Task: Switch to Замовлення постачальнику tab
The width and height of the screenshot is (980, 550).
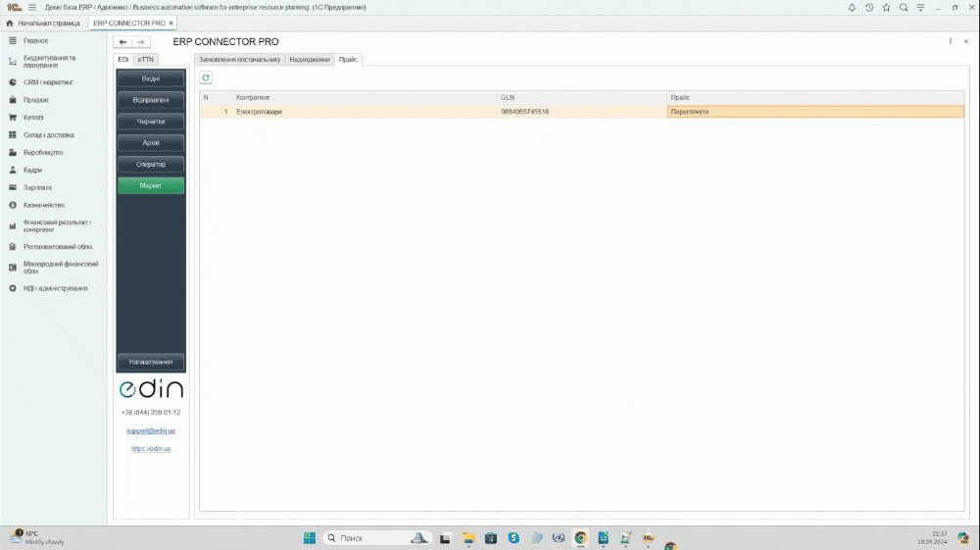Action: [x=239, y=60]
